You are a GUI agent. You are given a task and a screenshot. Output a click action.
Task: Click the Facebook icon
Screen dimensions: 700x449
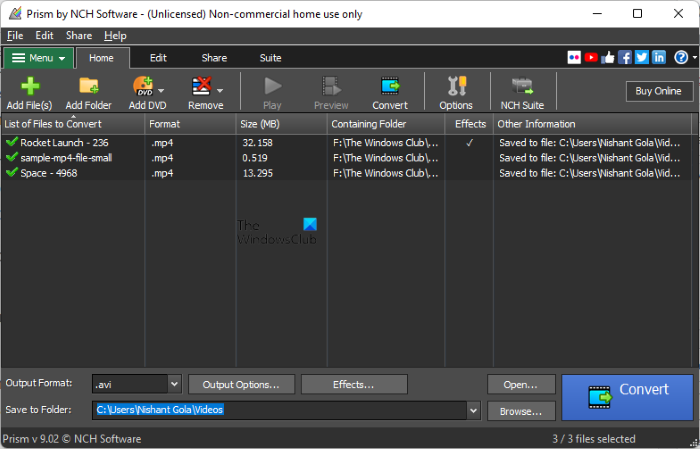(x=625, y=58)
